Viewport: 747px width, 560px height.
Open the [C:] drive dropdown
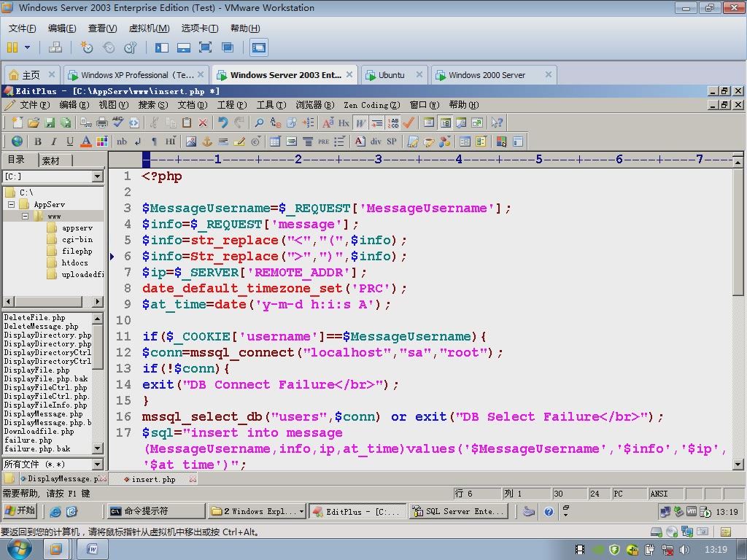(98, 176)
